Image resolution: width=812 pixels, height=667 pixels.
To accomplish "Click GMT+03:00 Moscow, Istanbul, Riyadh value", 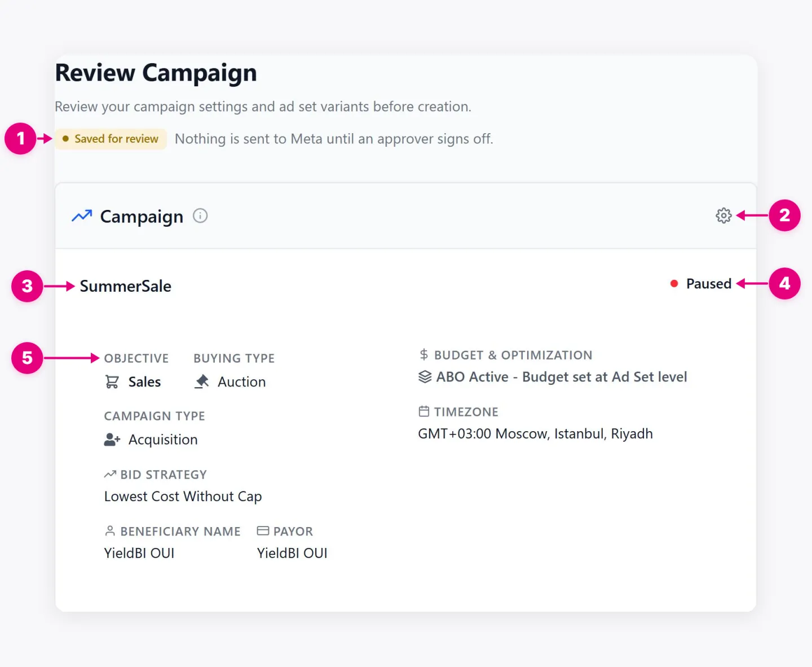I will [x=535, y=434].
